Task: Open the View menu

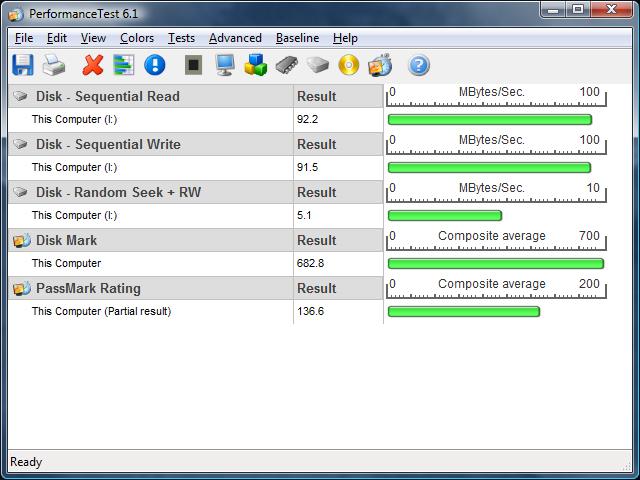Action: (93, 38)
